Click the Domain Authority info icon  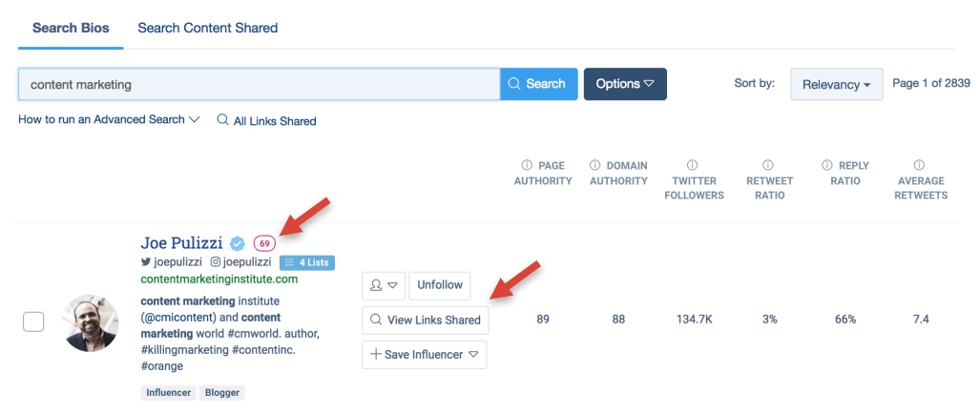594,165
